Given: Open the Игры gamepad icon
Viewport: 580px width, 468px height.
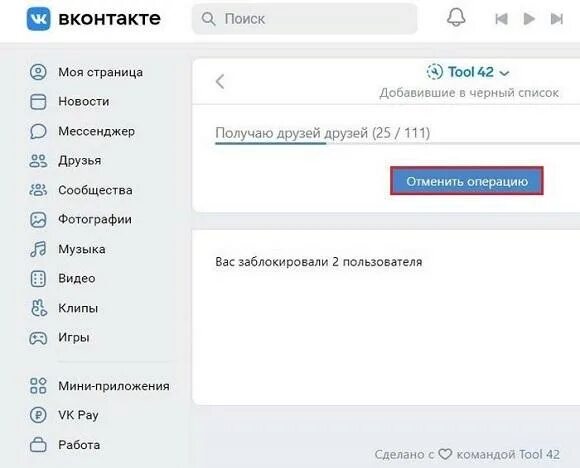Looking at the screenshot, I should [38, 338].
